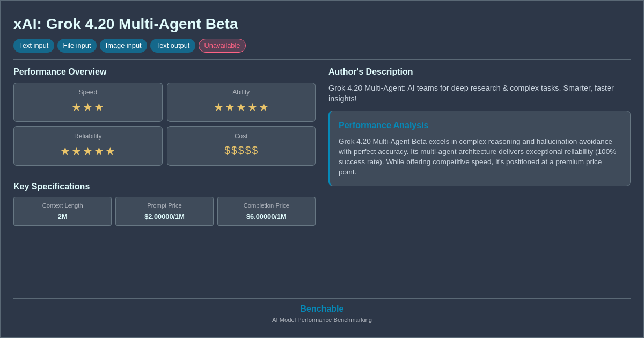Click the Cost dollar-sign rating

click(241, 151)
